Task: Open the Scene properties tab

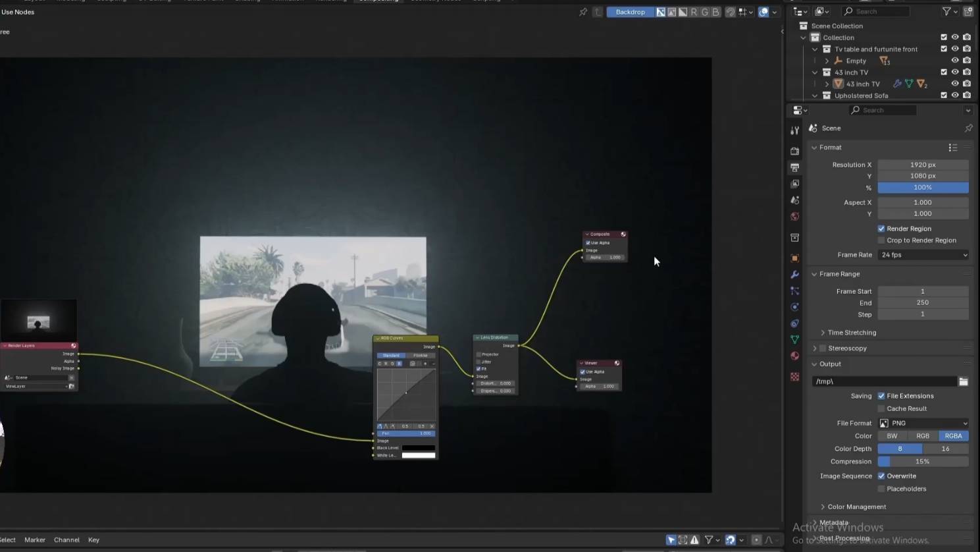Action: click(x=795, y=200)
